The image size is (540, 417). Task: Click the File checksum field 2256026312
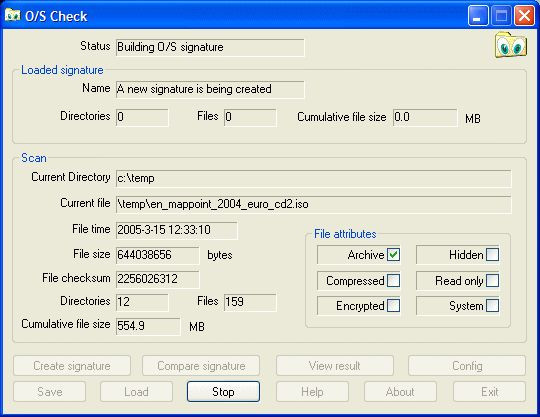157,279
